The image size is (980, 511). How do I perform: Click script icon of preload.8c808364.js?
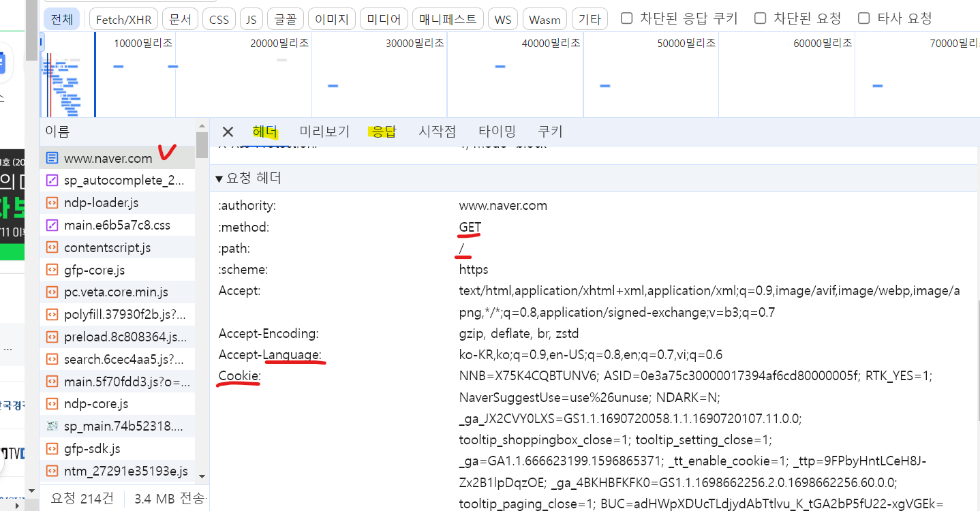pos(52,337)
